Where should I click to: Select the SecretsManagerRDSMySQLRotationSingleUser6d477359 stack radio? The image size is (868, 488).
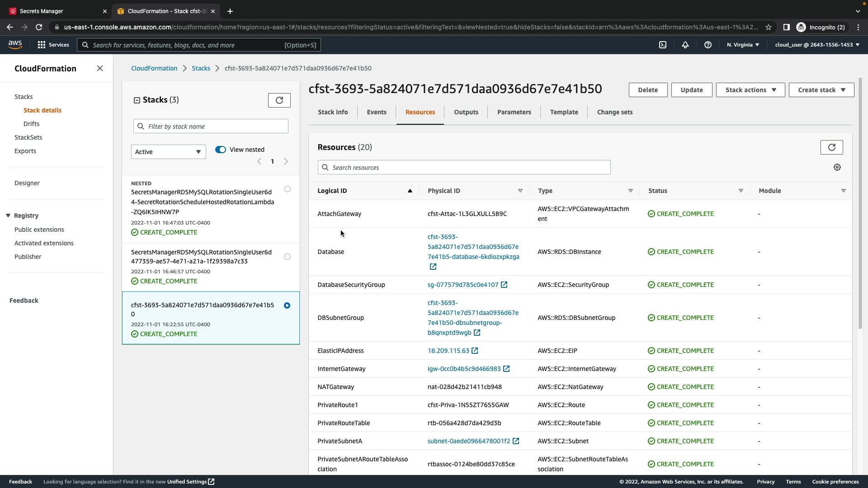[288, 257]
